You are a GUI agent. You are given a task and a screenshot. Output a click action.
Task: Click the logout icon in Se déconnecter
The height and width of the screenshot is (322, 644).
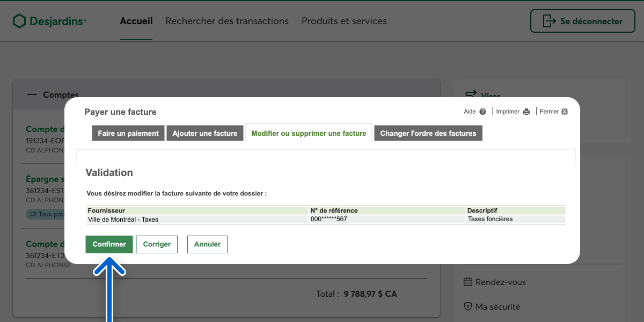pos(549,21)
